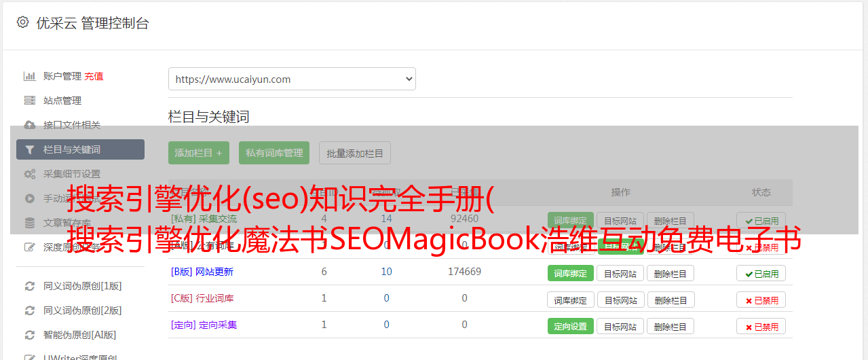Click the 操作 column header
868x360 pixels.
620,192
